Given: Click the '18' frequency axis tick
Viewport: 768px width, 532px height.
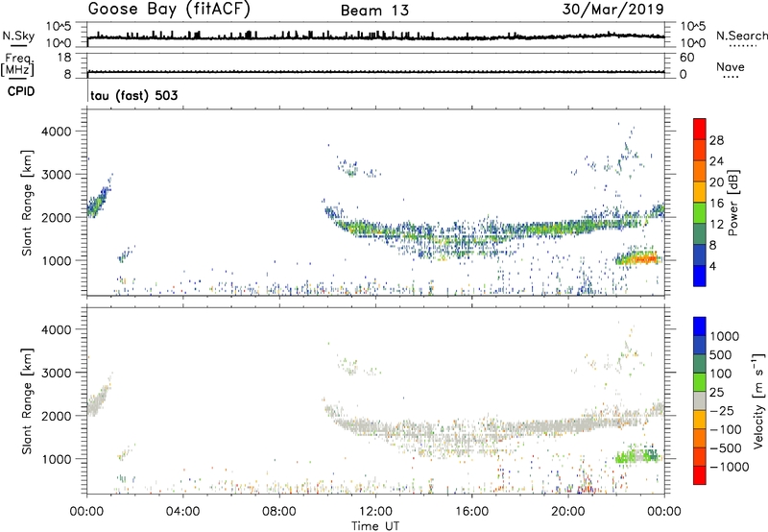Looking at the screenshot, I should tap(64, 58).
